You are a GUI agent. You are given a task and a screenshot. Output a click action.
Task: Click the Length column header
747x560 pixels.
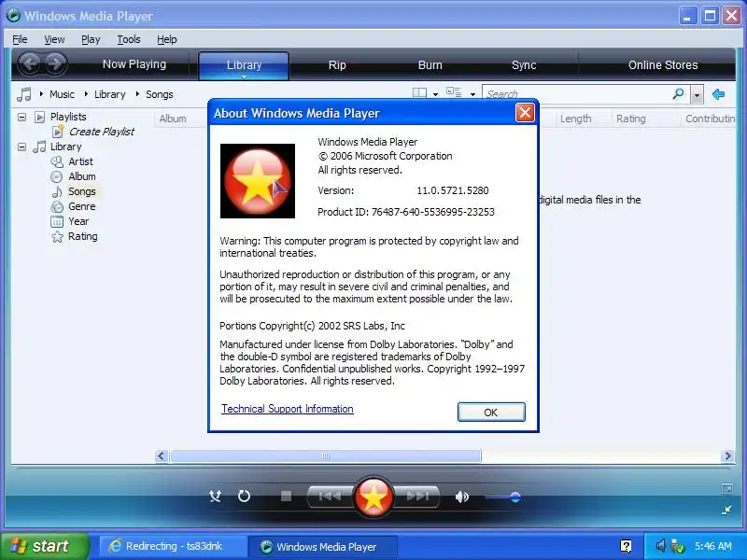click(575, 119)
